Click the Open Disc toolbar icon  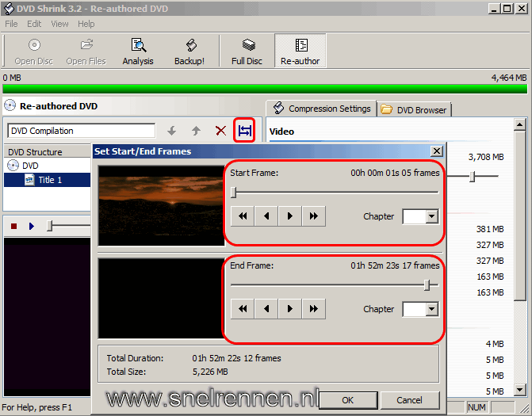point(34,52)
